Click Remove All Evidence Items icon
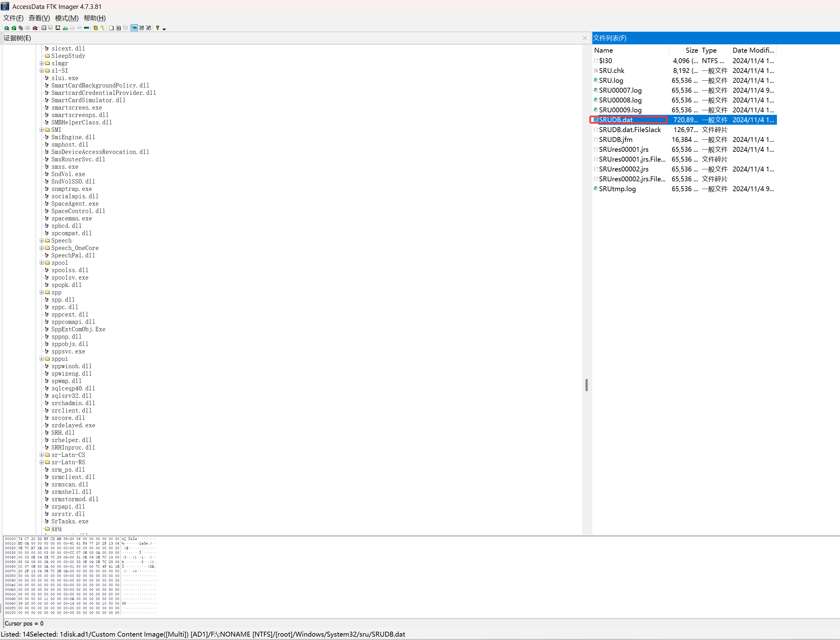The height and width of the screenshot is (640, 840). (35, 28)
